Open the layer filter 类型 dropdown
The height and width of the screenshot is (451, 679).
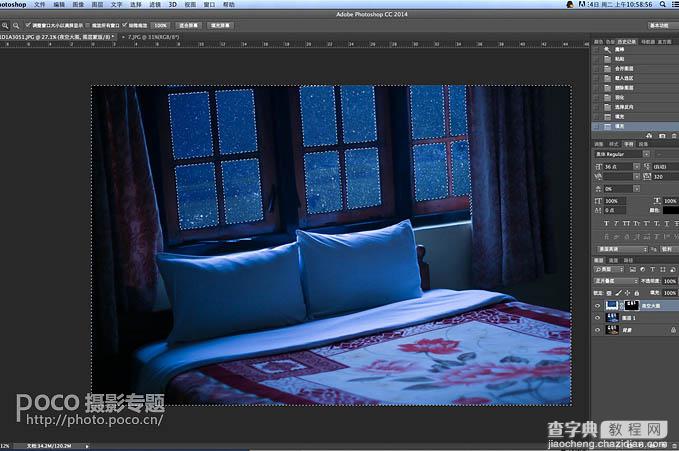pos(609,269)
